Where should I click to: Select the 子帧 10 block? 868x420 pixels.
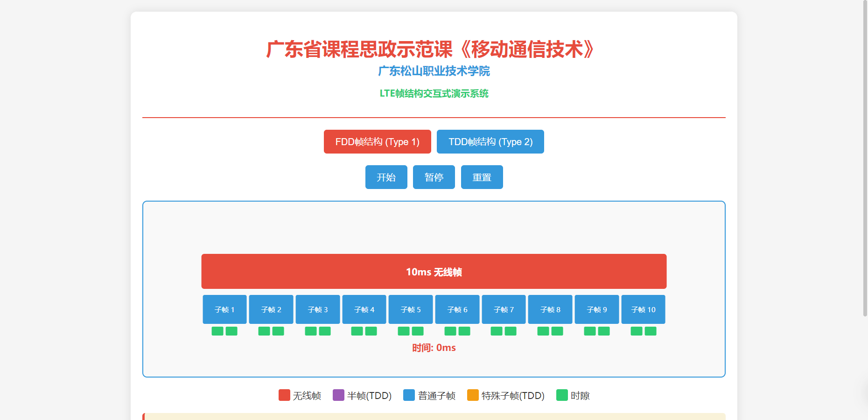[643, 309]
